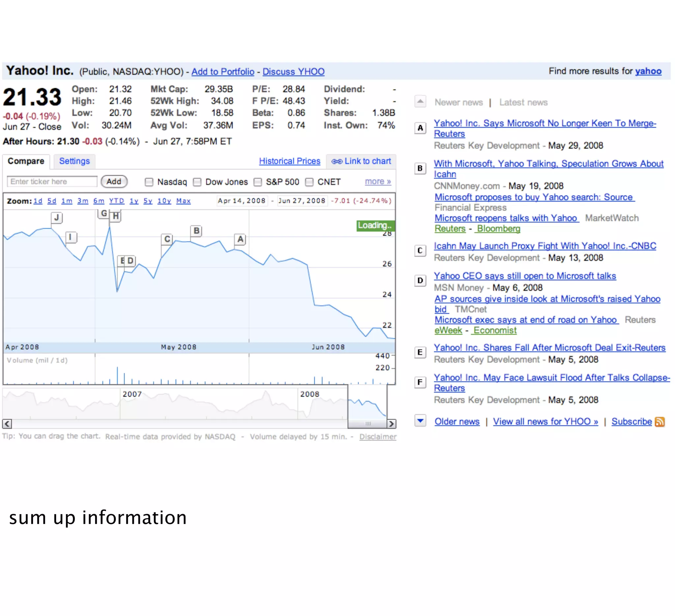Expand more comparison options link
675x616 pixels.
378,182
